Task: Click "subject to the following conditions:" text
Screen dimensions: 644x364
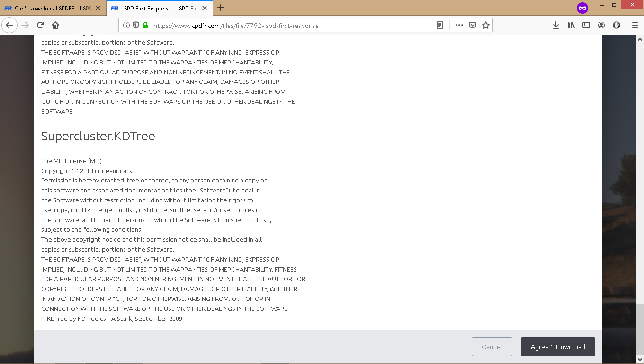Action: 92,229
